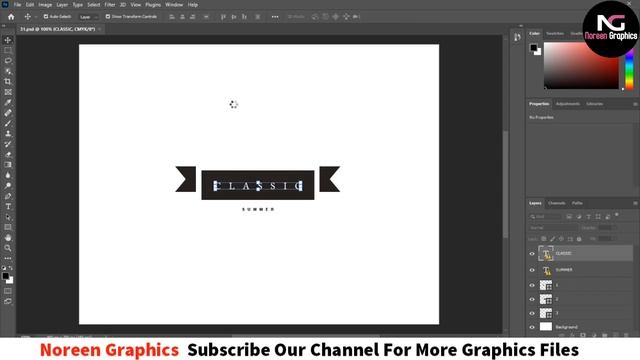Click the Quick Mask mode icon
This screenshot has height=360, width=640.
[x=8, y=291]
